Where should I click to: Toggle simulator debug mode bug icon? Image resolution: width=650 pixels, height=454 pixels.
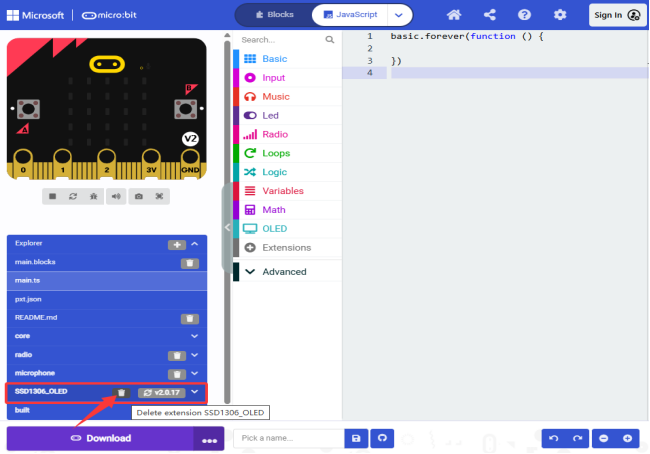[x=94, y=196]
